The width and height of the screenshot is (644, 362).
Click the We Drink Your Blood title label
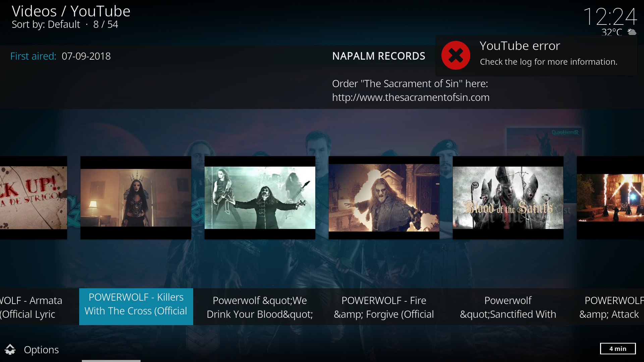pyautogui.click(x=260, y=307)
